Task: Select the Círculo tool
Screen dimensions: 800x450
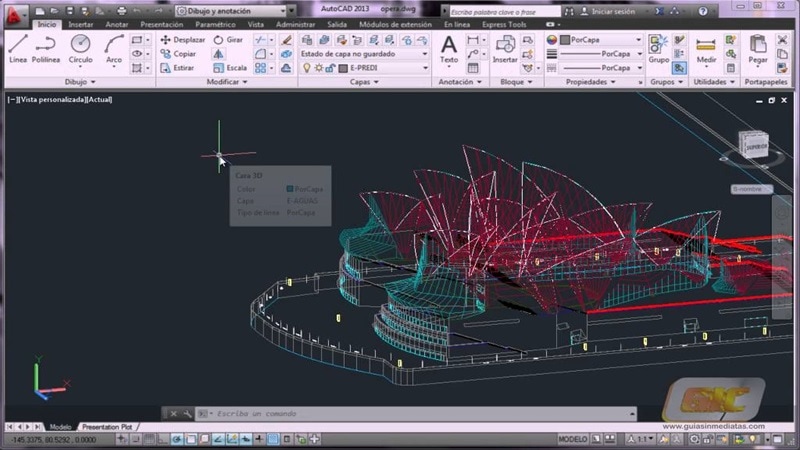Action: (81, 49)
